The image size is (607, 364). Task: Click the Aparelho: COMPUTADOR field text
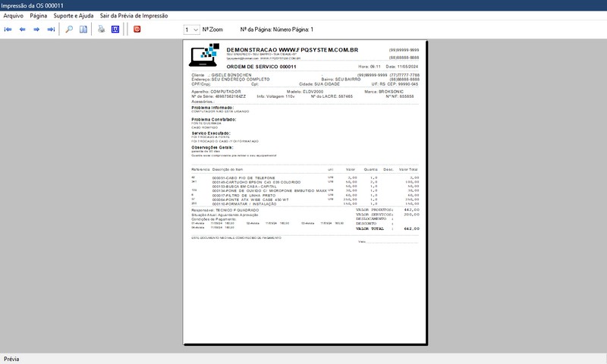pyautogui.click(x=216, y=92)
